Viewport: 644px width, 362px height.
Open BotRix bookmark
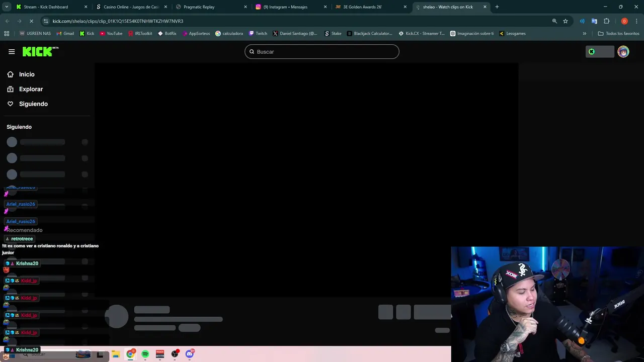coord(167,34)
